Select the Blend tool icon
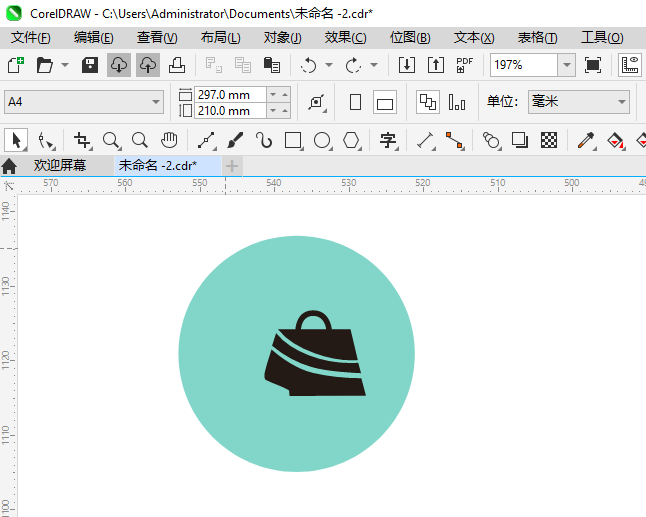Viewport: 646px width, 517px height. click(491, 140)
